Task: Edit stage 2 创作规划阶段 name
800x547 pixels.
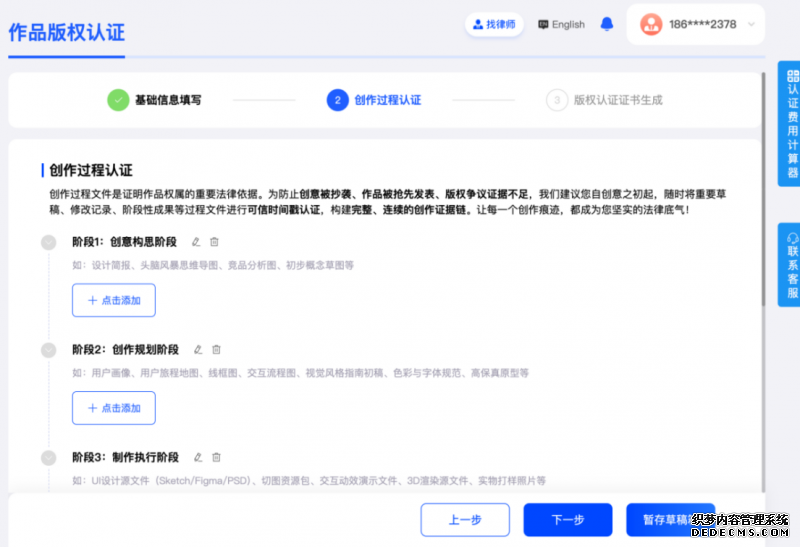Action: pyautogui.click(x=198, y=350)
